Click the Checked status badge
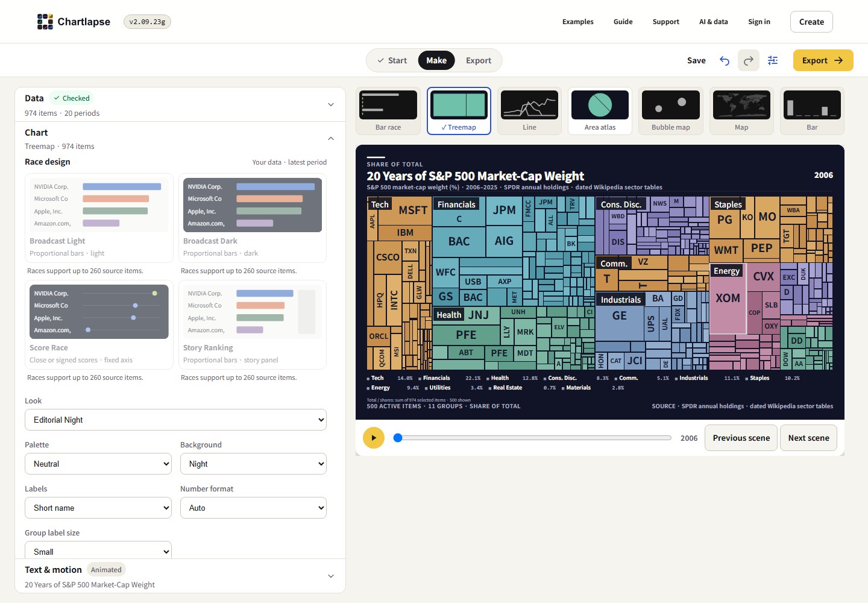The width and height of the screenshot is (868, 603). tap(72, 98)
